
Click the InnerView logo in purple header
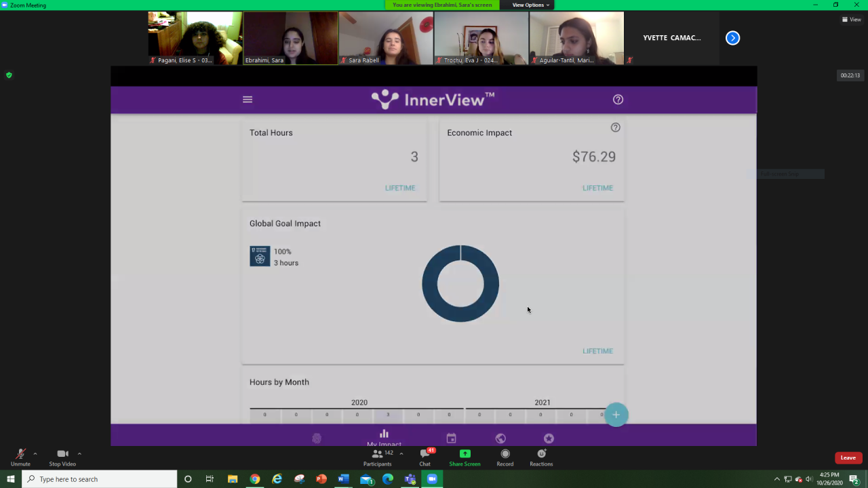(433, 100)
